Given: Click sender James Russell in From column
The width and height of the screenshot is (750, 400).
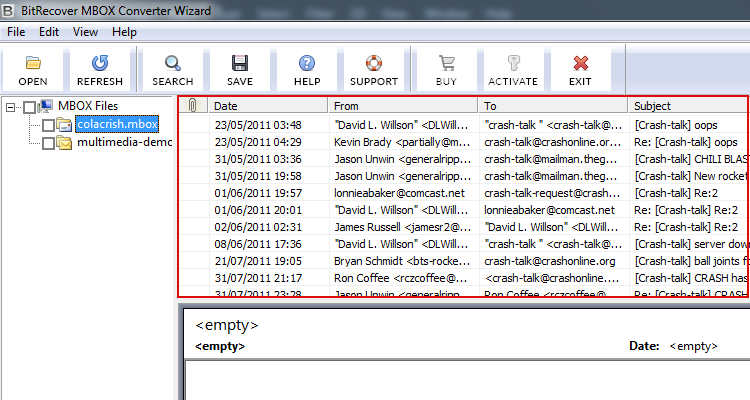Looking at the screenshot, I should pos(402,227).
